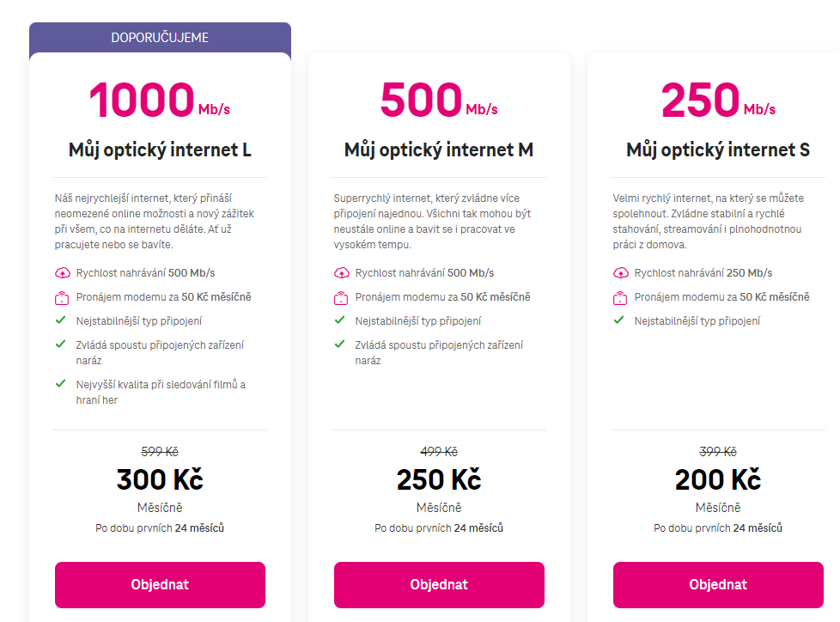Click checkmark beside Nejvyšší kvalita při sledování filmů
Image resolution: width=840 pixels, height=622 pixels.
click(x=60, y=383)
